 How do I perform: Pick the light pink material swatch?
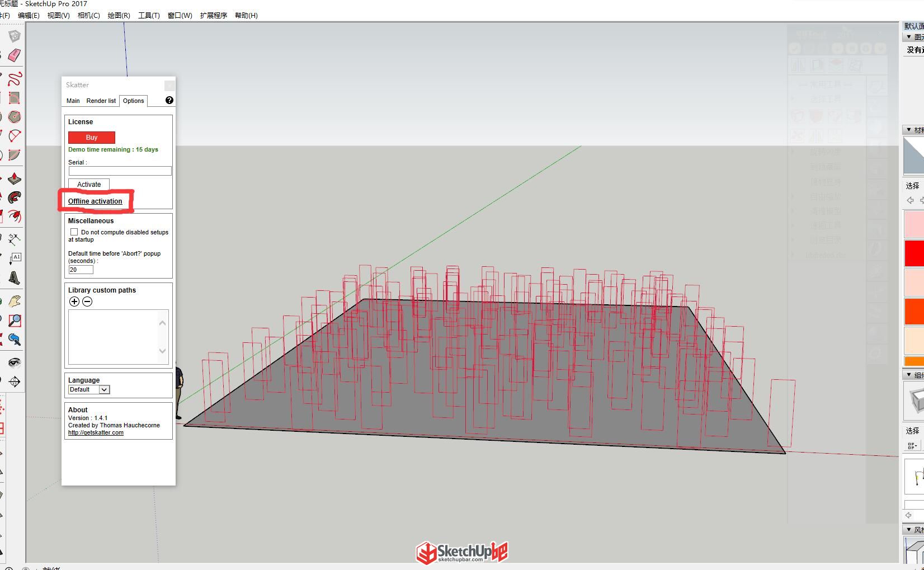point(914,224)
